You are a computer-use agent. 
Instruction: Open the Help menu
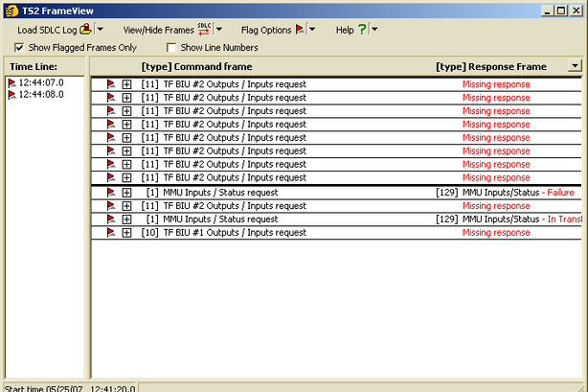(345, 30)
